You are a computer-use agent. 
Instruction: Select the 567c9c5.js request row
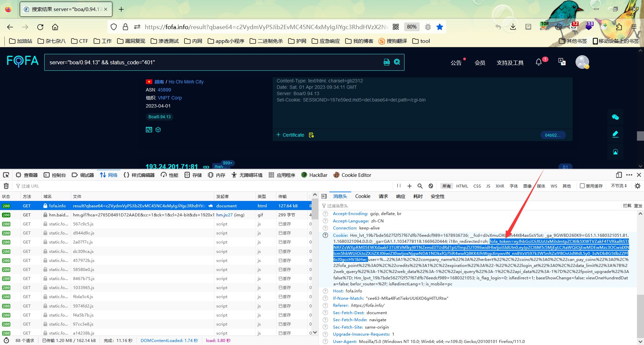tap(156, 224)
